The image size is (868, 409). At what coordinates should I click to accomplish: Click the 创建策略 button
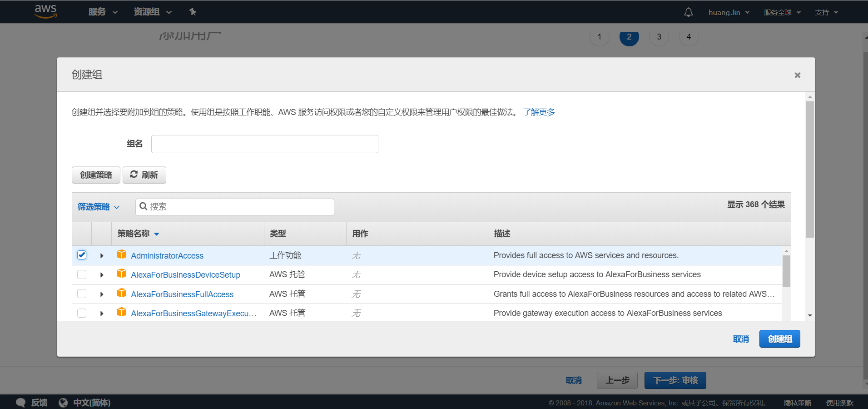[x=96, y=175]
